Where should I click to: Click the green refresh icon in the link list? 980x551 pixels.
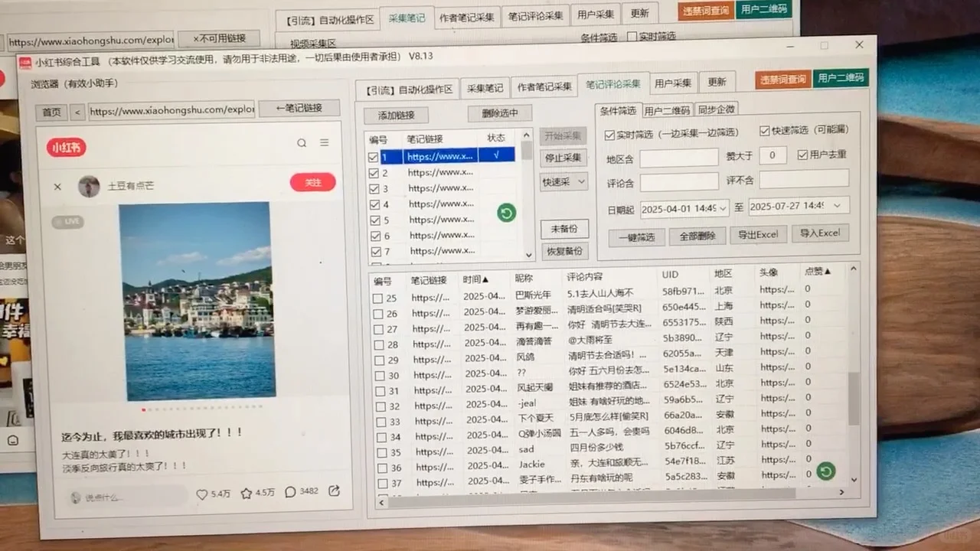506,213
